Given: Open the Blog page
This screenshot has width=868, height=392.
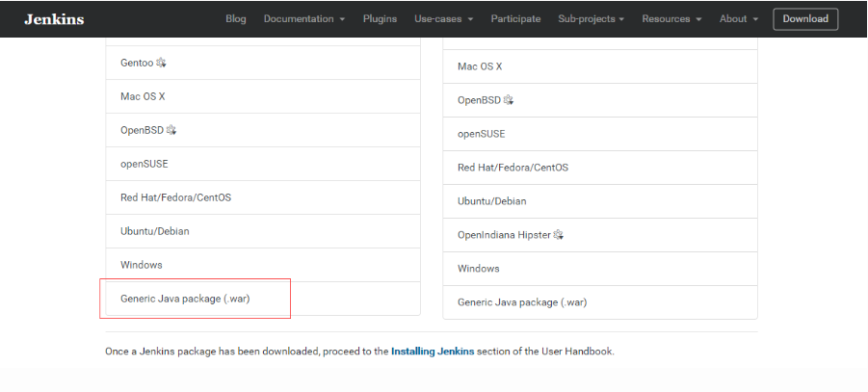Looking at the screenshot, I should [236, 19].
